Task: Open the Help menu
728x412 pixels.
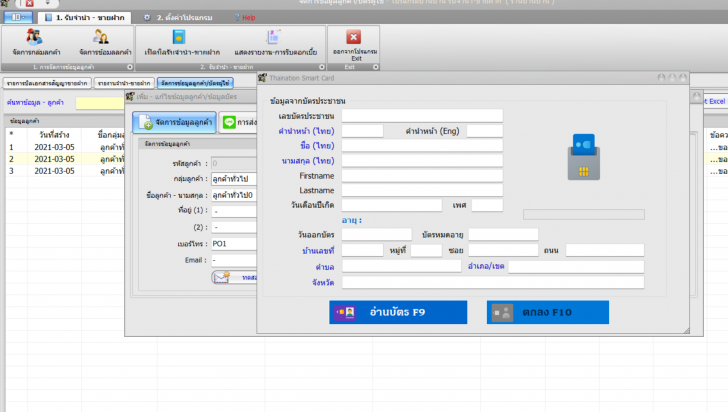Action: coord(245,18)
